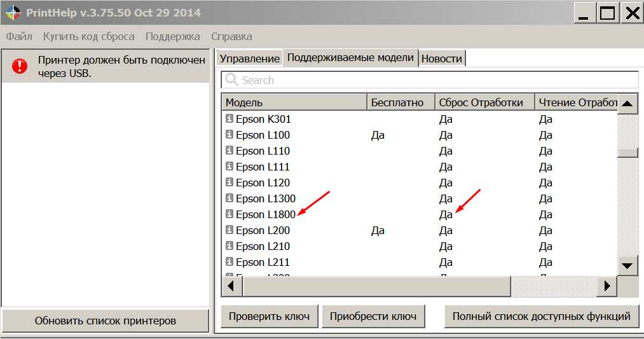Screen dimensions: 644x339
Task: Click the PrintHelp app icon in title bar
Action: click(13, 13)
